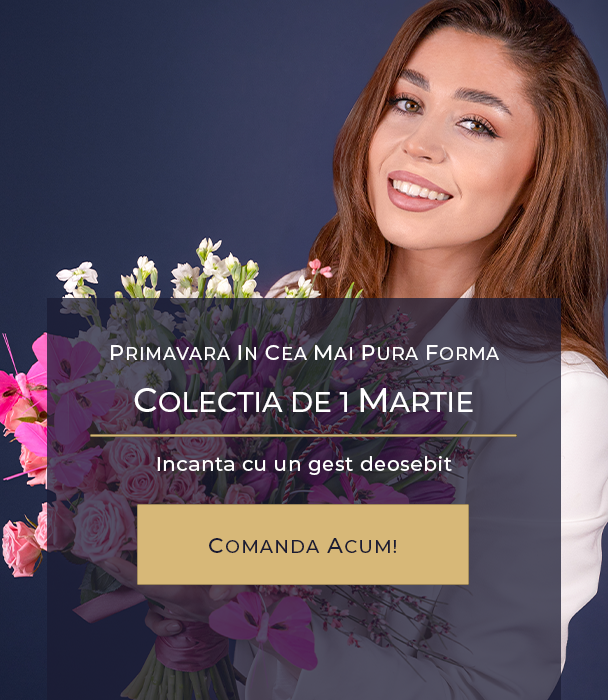Click the dark purple tulips behind heading
This screenshot has height=700, width=608.
pos(268,353)
